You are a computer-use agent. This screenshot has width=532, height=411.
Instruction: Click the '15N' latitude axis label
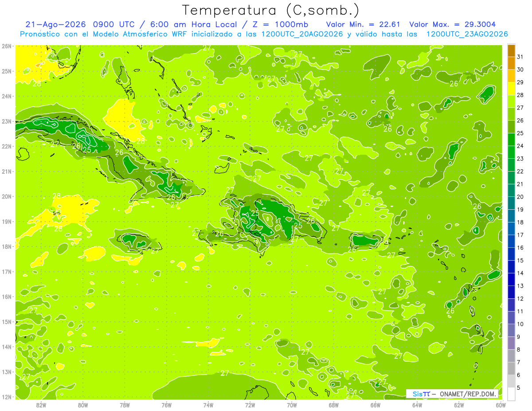pyautogui.click(x=7, y=321)
